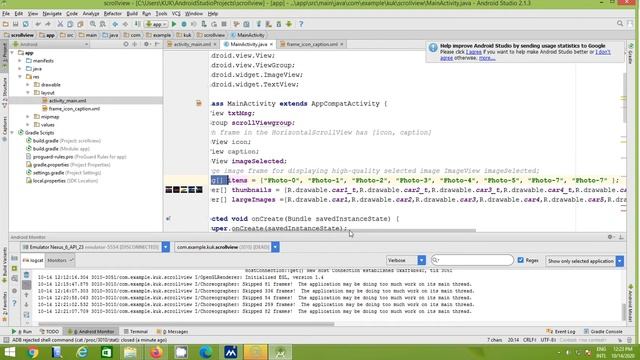Screen dimensions: 640x360
Task: Click the Make Project build icon
Action: [138, 24]
